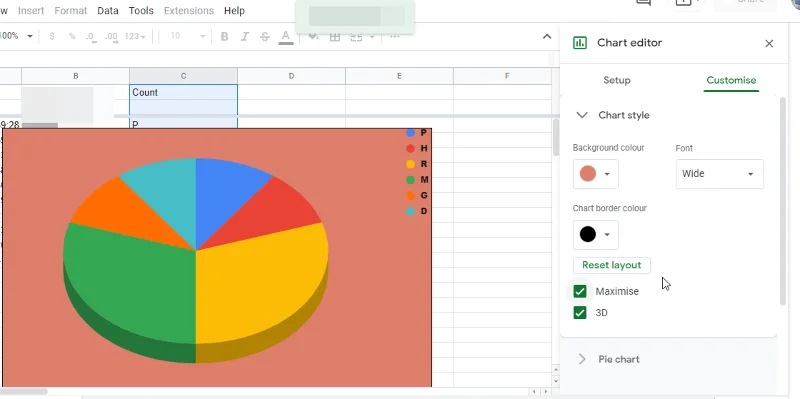Click the Chart editor vertical scrollbar
This screenshot has width=800, height=399.
pyautogui.click(x=783, y=202)
